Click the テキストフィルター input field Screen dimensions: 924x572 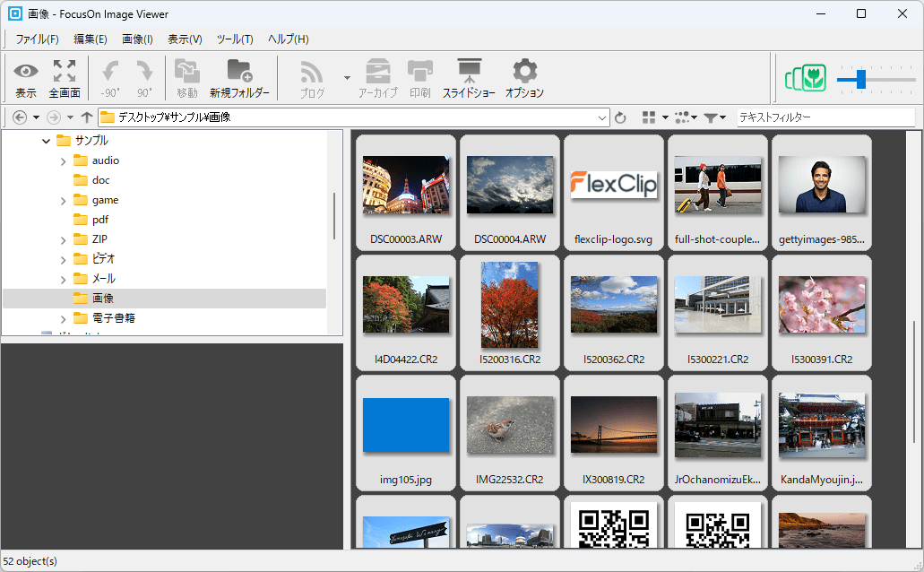pyautogui.click(x=826, y=117)
